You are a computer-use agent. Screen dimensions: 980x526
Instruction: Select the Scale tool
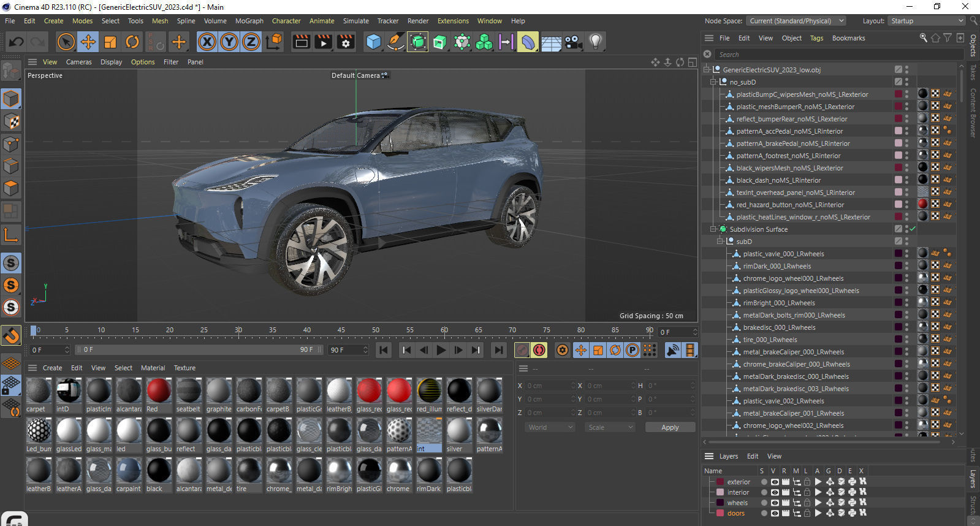point(110,42)
